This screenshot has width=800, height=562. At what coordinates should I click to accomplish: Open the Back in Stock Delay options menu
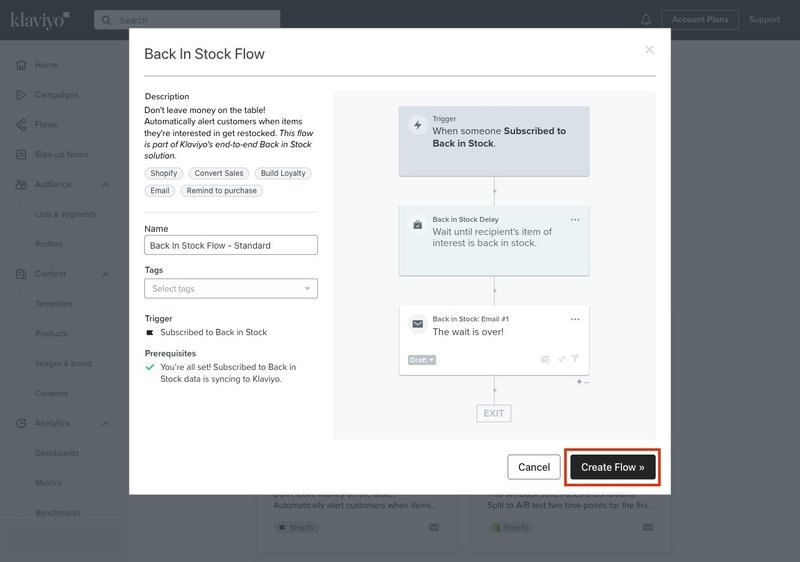(x=575, y=220)
